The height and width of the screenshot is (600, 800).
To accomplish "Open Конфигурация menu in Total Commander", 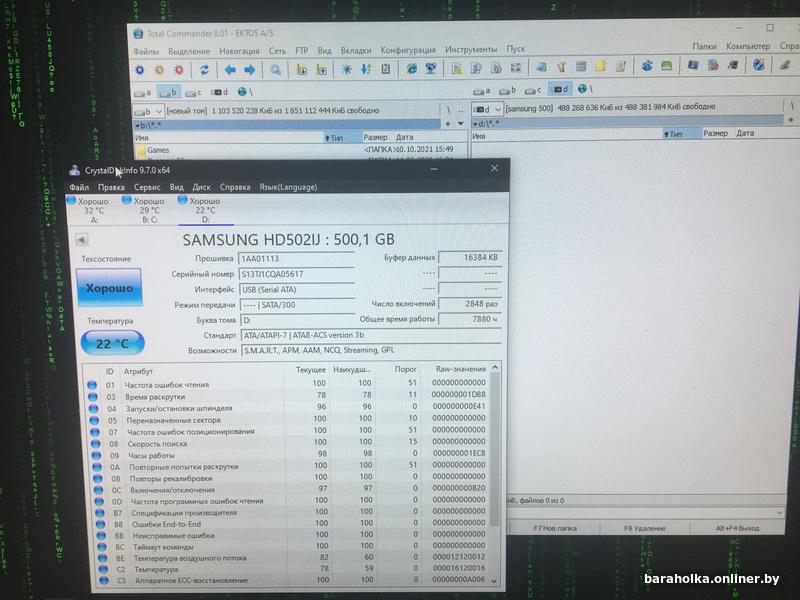I will pyautogui.click(x=408, y=50).
